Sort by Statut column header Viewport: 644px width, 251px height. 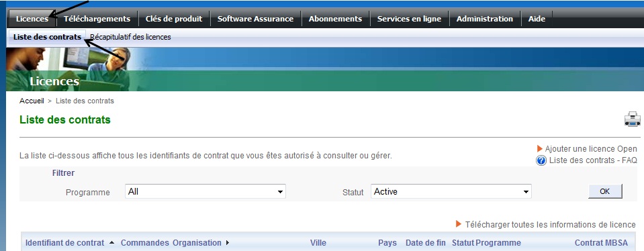coord(463,243)
